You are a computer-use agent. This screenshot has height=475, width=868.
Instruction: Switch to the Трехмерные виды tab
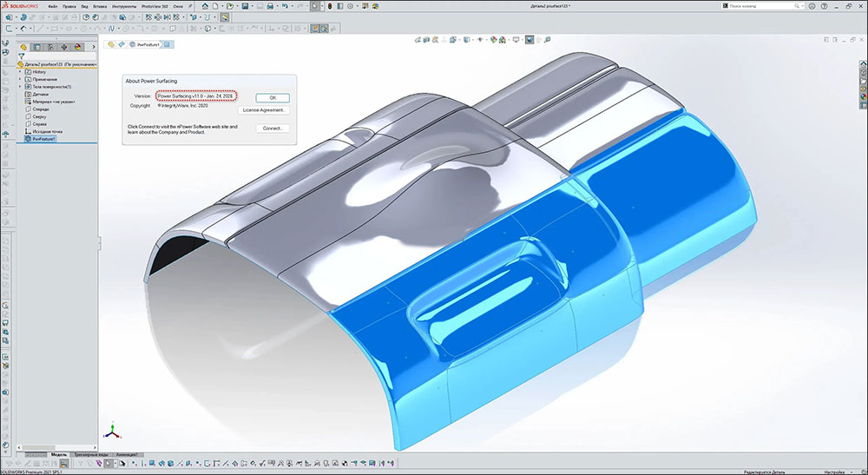click(x=91, y=454)
